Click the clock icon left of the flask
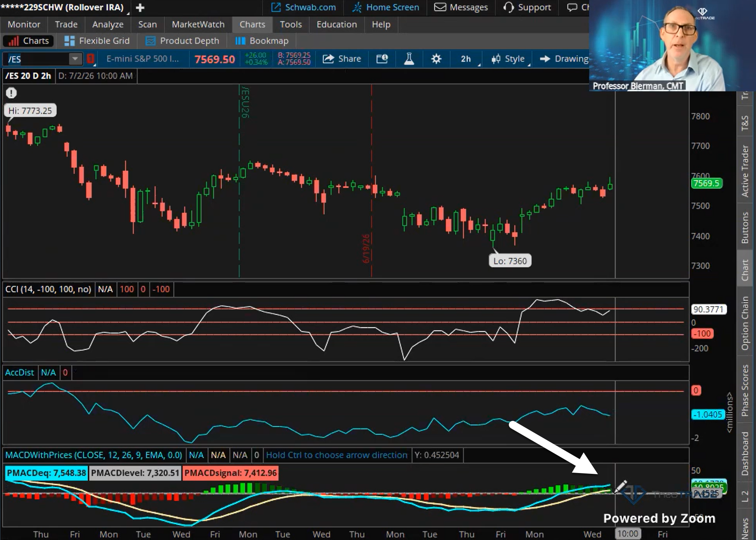The image size is (756, 540). (382, 59)
